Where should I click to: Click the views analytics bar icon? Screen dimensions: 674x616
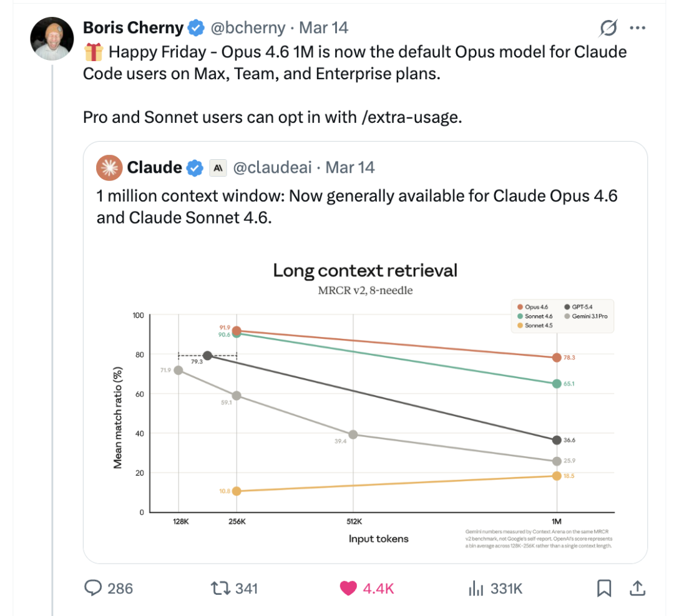pos(476,587)
